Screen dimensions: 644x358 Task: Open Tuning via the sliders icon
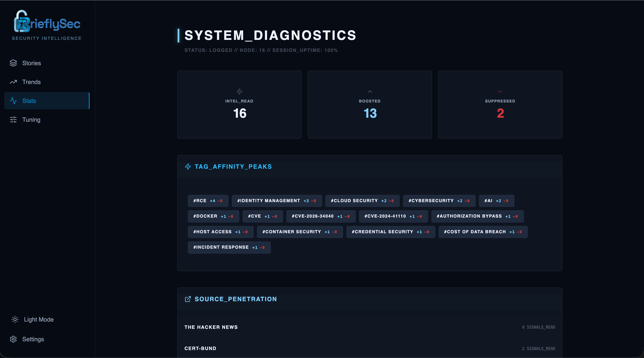[x=14, y=120]
